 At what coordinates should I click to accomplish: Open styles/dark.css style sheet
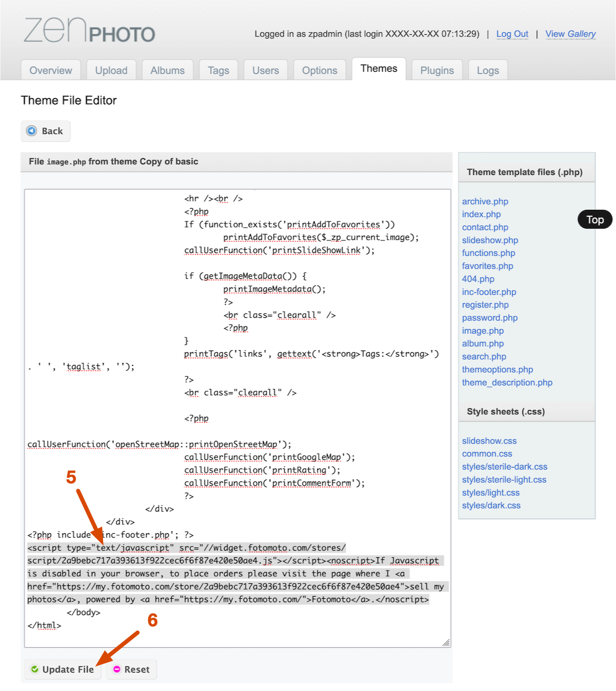[491, 505]
